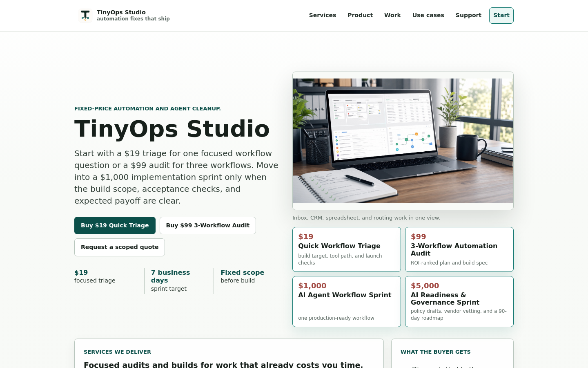The height and width of the screenshot is (368, 588).
Task: Open the Services nav menu
Action: coord(323,15)
